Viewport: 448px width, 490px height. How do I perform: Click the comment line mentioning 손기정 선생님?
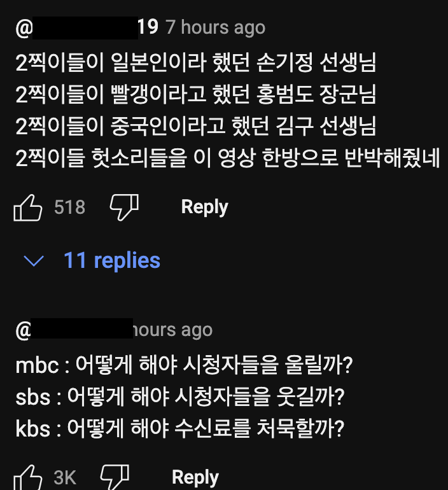195,63
